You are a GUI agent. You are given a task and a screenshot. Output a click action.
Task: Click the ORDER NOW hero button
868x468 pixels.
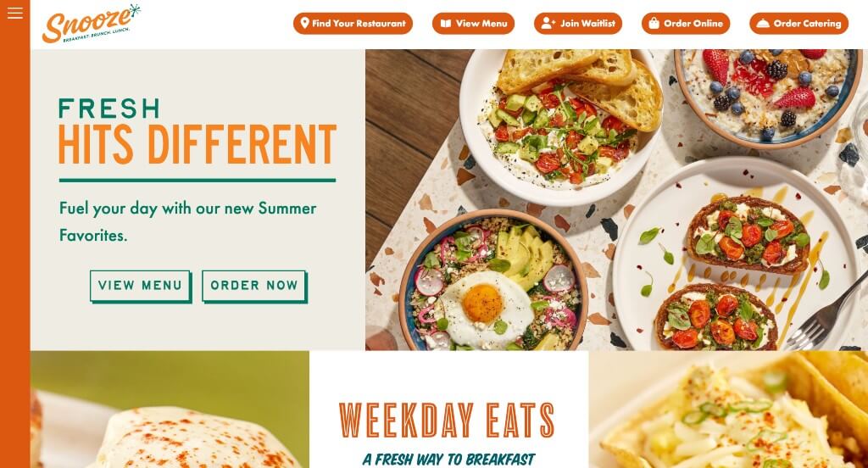pyautogui.click(x=254, y=286)
